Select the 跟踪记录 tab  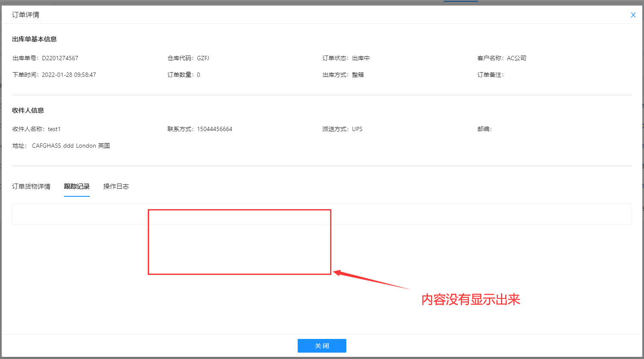tap(77, 187)
